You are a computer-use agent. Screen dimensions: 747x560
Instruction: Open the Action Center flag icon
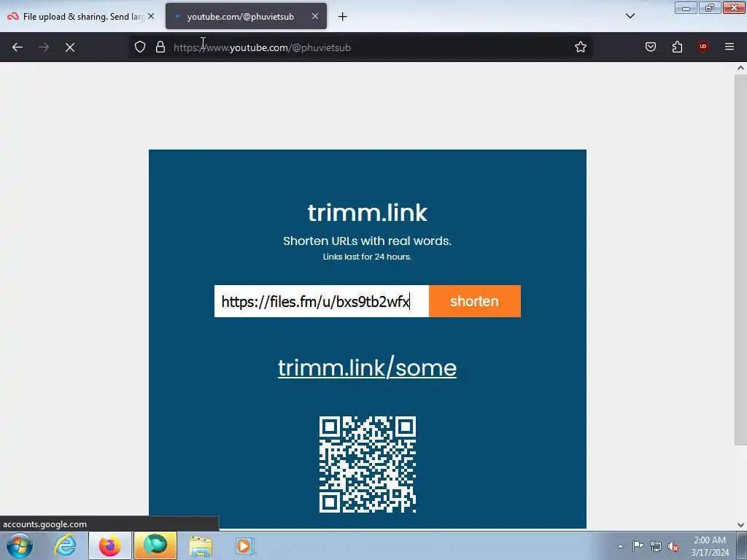(638, 546)
